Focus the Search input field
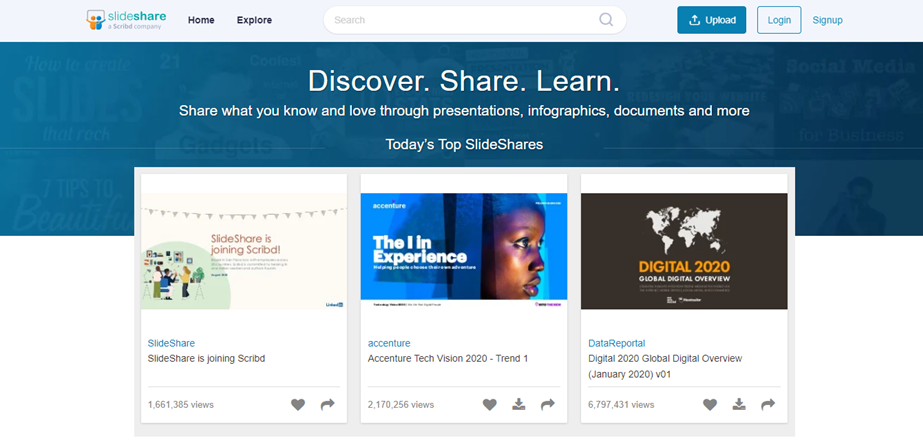Screen dimensions: 923x444 pos(460,20)
